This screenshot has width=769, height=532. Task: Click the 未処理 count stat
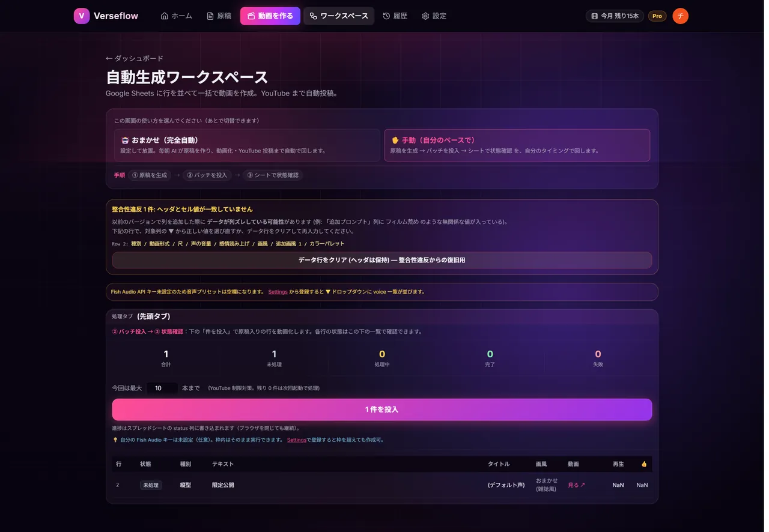click(274, 358)
